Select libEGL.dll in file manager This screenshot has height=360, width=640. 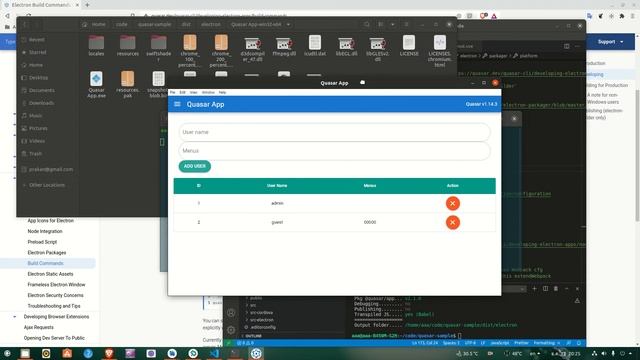(346, 46)
